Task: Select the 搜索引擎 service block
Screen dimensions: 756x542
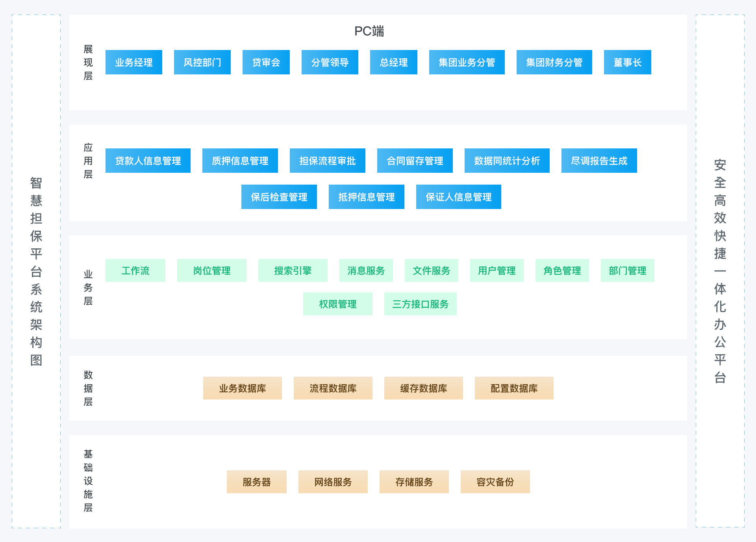Action: pos(293,270)
